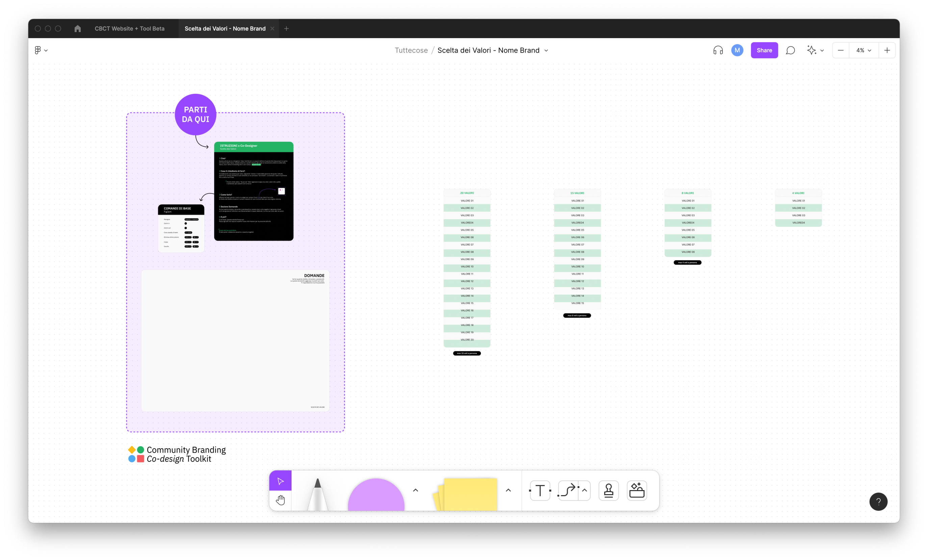Open the file title dropdown arrow
The width and height of the screenshot is (928, 560).
(x=546, y=50)
